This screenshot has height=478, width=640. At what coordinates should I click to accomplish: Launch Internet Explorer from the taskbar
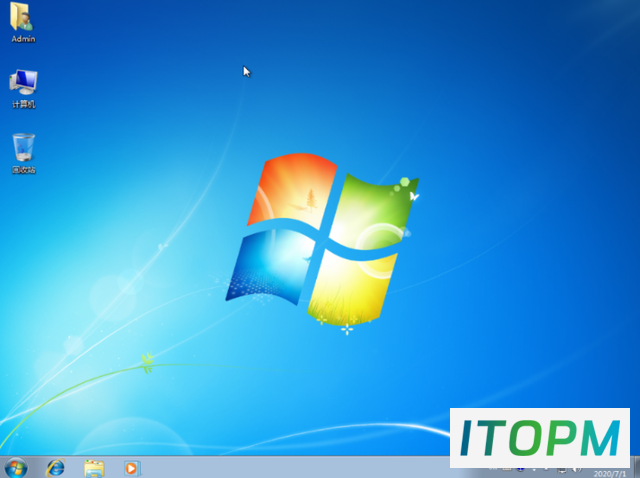pos(56,467)
